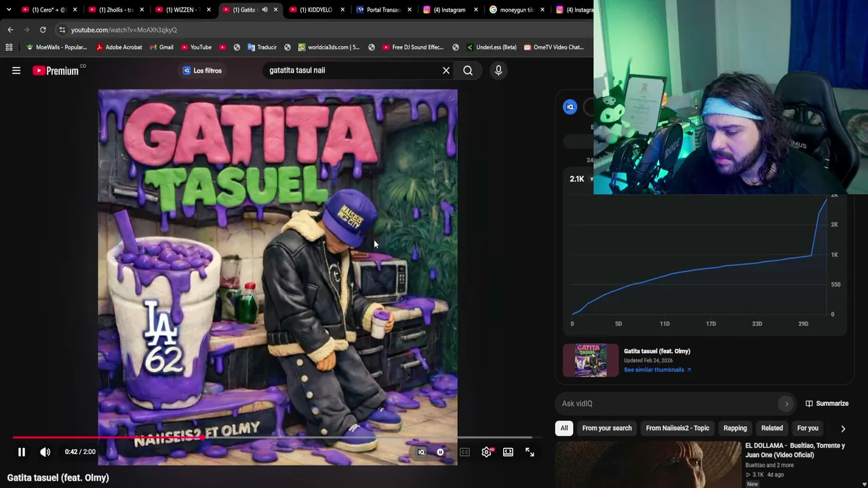
Task: Show more filter chips with right arrow
Action: [843, 428]
